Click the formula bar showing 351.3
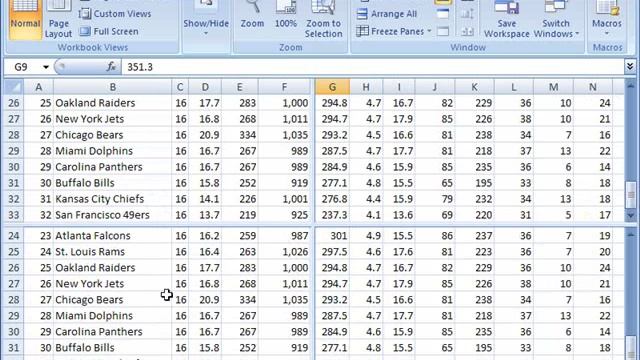This screenshot has height=360, width=640. 372,67
